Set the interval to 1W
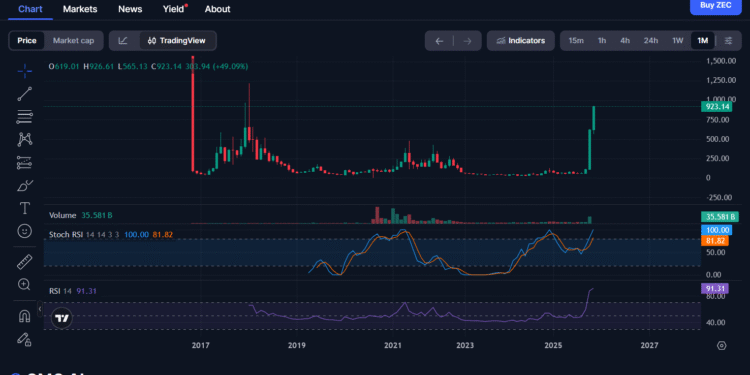Image resolution: width=750 pixels, height=375 pixels. (x=678, y=41)
